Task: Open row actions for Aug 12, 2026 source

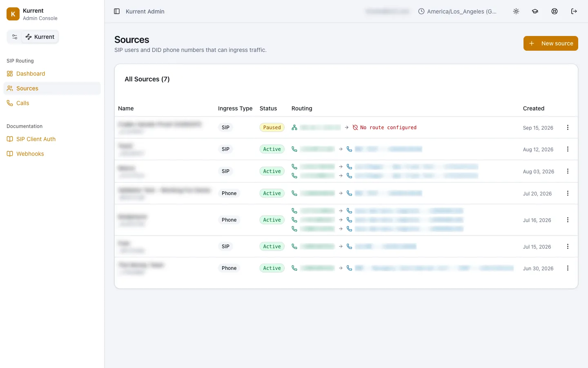Action: click(x=568, y=149)
